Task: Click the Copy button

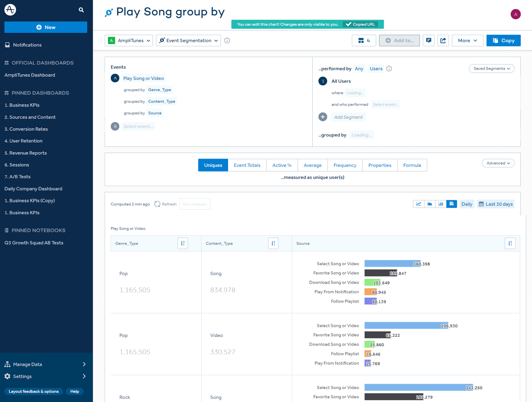Action: click(x=503, y=40)
